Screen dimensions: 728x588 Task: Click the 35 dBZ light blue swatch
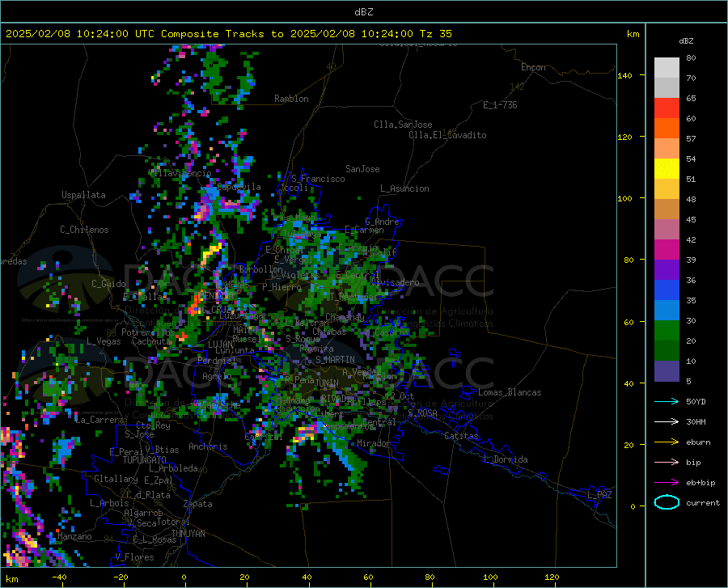click(x=667, y=311)
